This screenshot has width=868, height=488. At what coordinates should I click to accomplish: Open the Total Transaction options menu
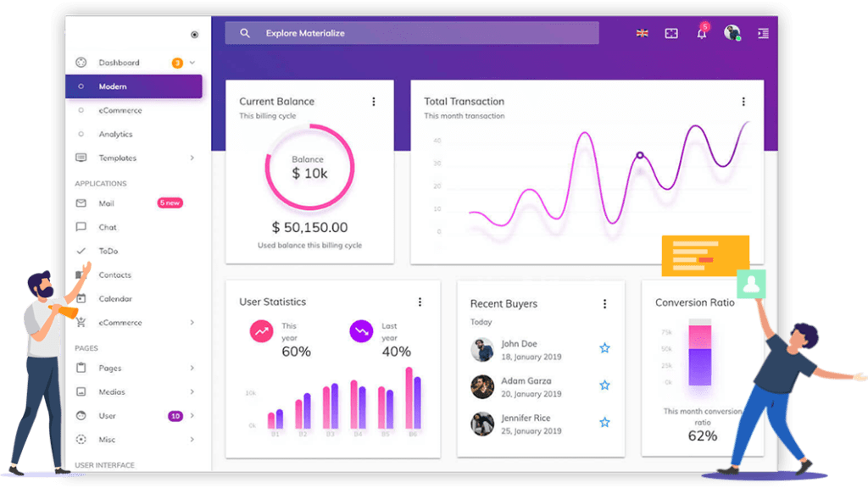(743, 102)
